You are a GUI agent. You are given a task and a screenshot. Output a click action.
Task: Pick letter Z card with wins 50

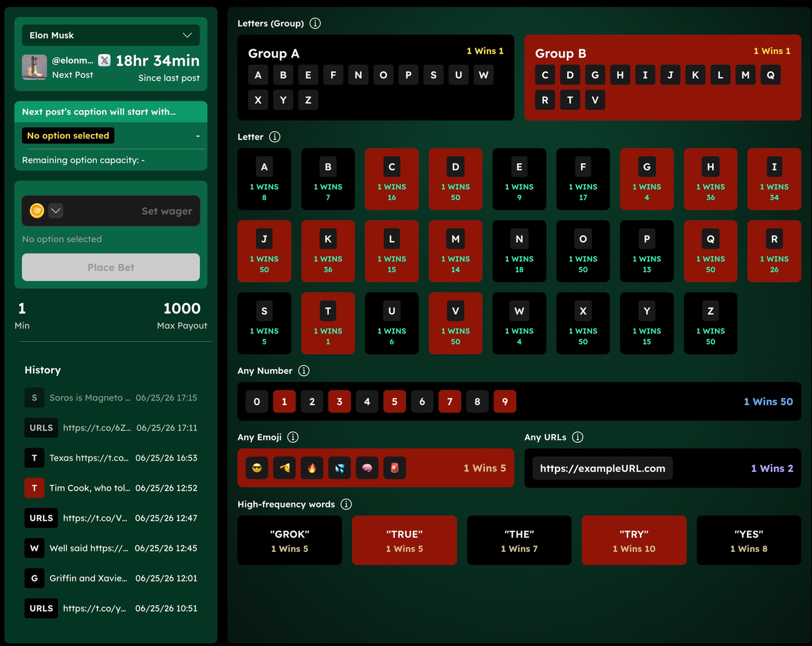tap(710, 323)
